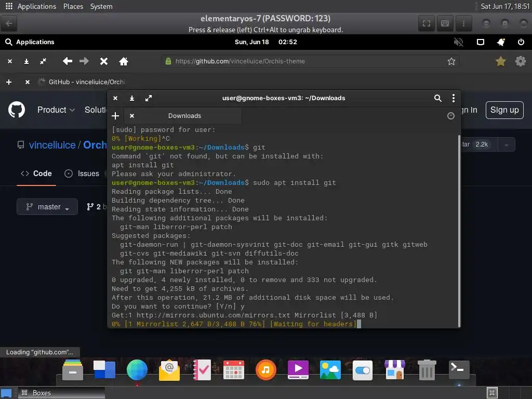
Task: Open the display indicator
Action: pos(481,42)
